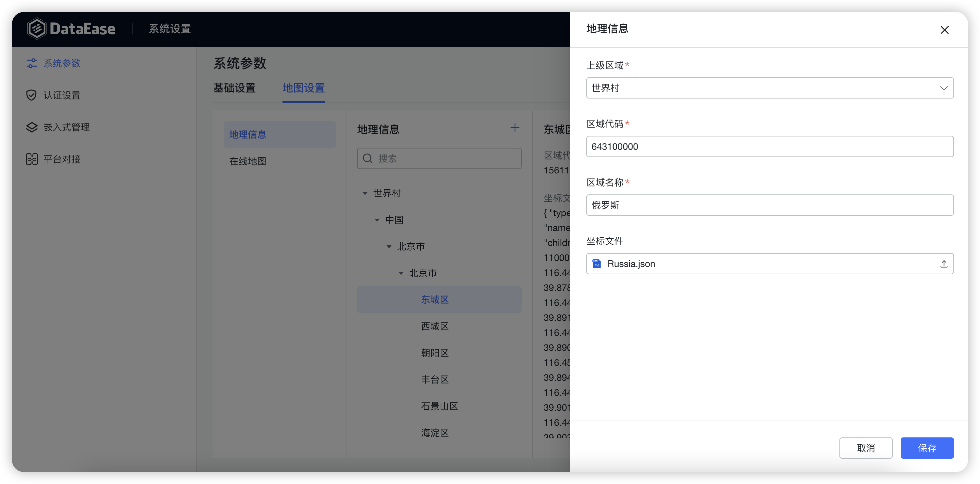The height and width of the screenshot is (484, 980).
Task: Click the 保存 button
Action: (x=927, y=448)
